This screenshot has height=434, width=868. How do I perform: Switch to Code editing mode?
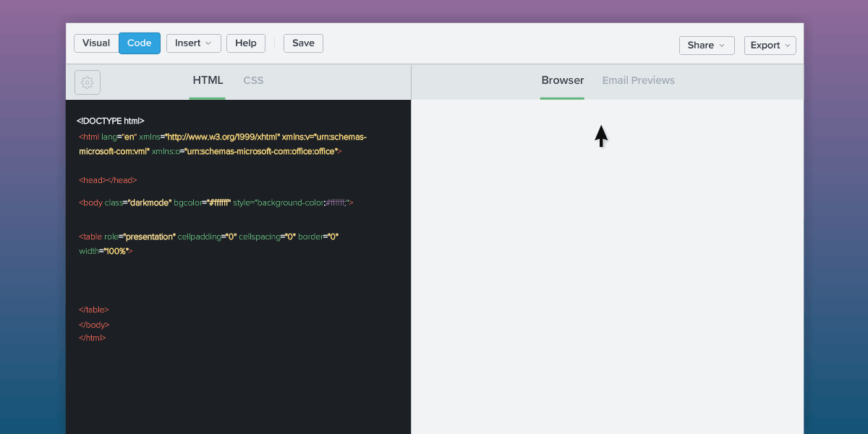coord(140,43)
